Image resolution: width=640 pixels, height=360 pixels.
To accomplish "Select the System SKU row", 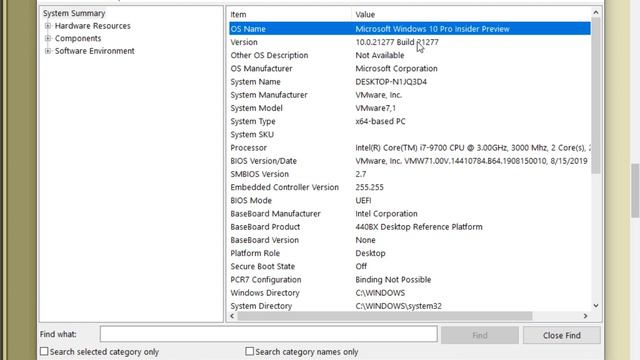I will [409, 134].
